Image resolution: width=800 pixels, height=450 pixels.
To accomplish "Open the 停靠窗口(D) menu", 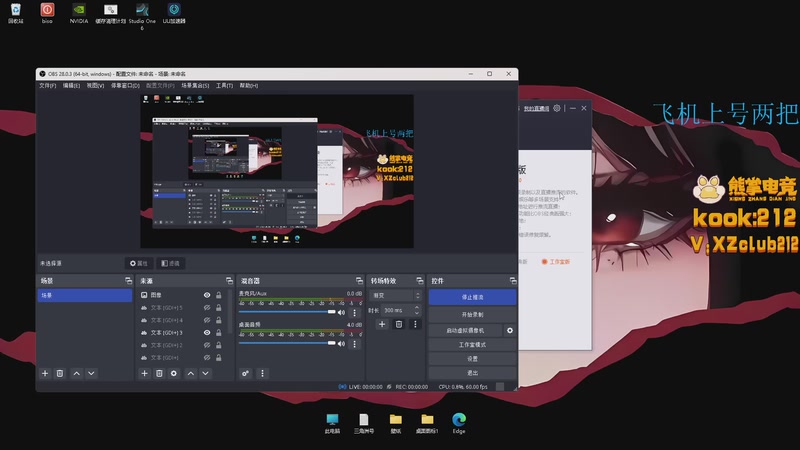I will coord(125,86).
